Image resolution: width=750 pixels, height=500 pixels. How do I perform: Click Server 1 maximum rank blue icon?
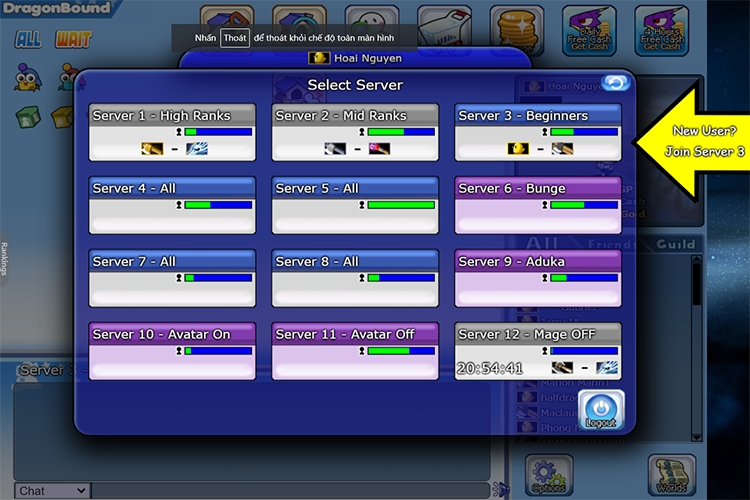pyautogui.click(x=197, y=149)
